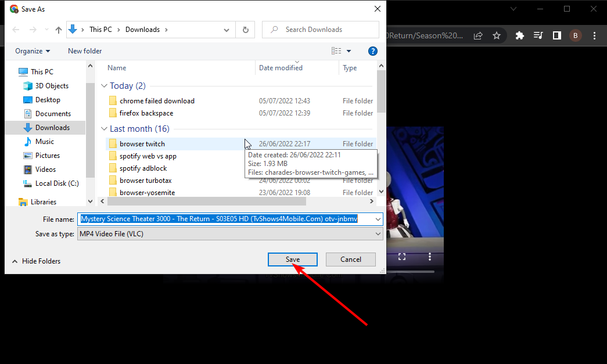The width and height of the screenshot is (607, 364).
Task: Click the Save button
Action: [293, 260]
